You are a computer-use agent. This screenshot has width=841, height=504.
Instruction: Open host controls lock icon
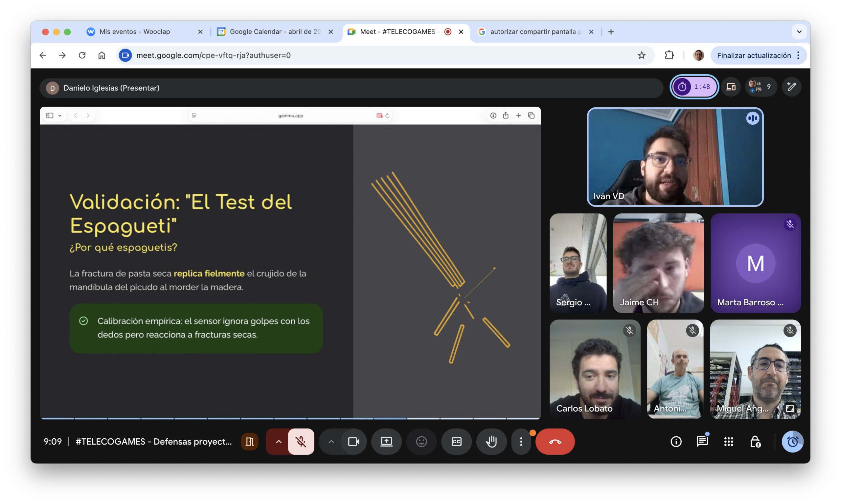pyautogui.click(x=755, y=442)
